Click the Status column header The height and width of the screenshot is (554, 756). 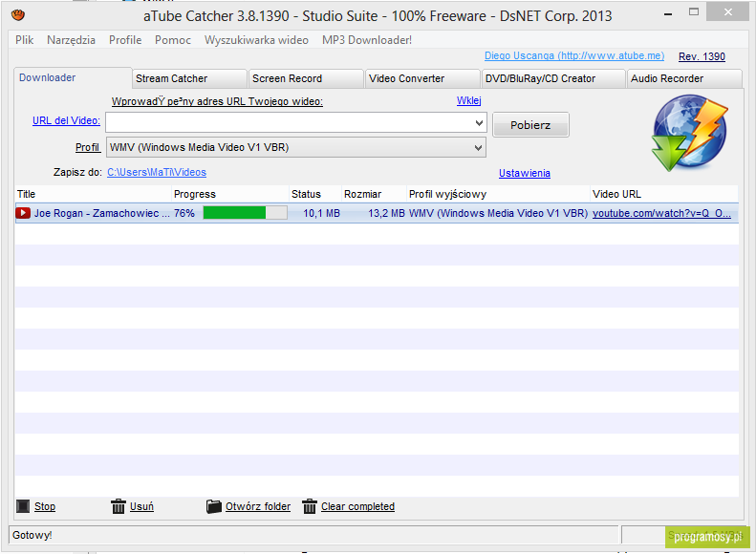point(315,194)
